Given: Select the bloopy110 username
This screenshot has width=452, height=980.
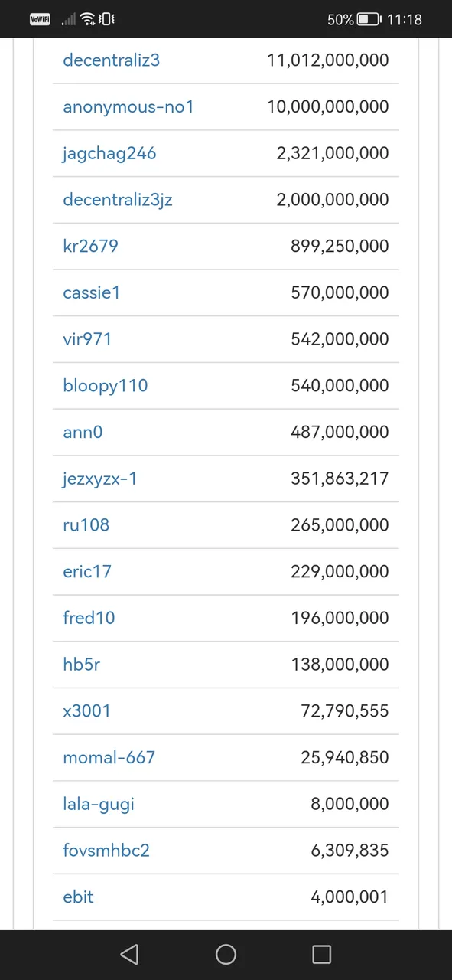Looking at the screenshot, I should 106,386.
